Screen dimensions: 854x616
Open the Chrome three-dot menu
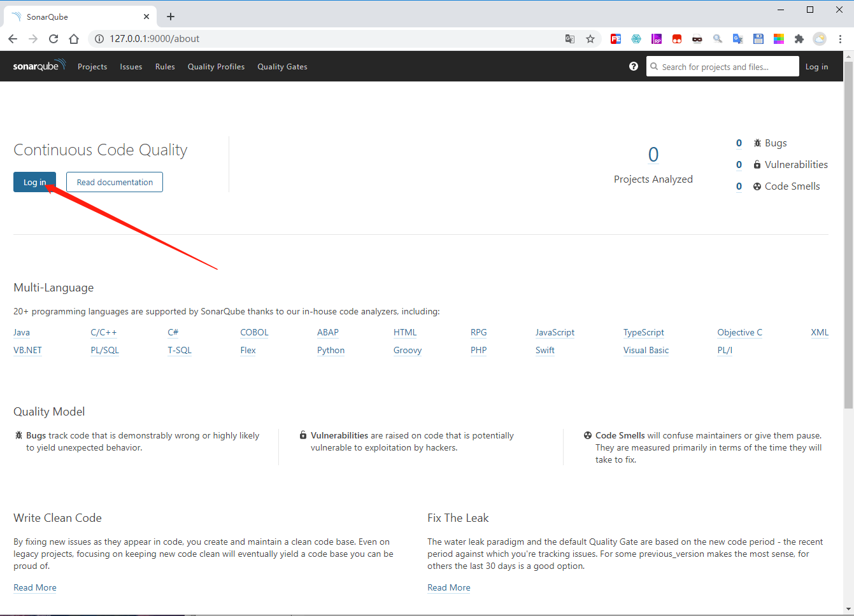pyautogui.click(x=840, y=39)
